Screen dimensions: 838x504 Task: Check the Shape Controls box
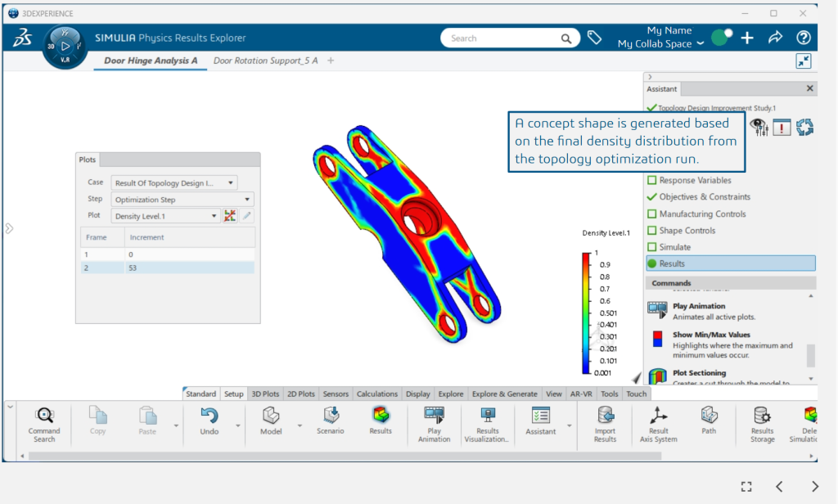pos(651,231)
